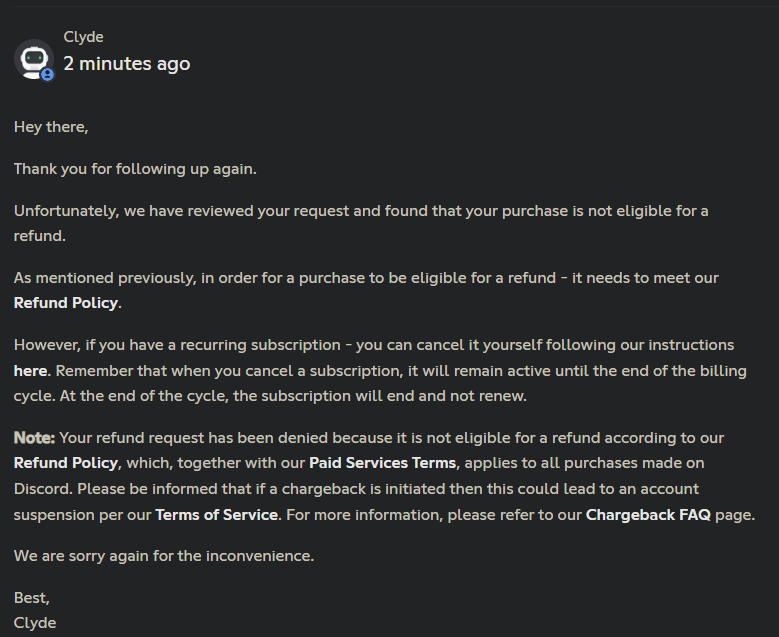Open the Paid Services Terms link
Screen dimensions: 779x637
pyautogui.click(x=382, y=463)
